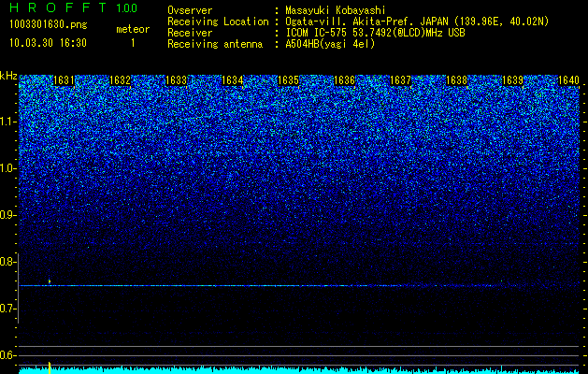The image size is (588, 374).
Task: Click the date stamp 10.03.30 16:30
Action: point(48,43)
